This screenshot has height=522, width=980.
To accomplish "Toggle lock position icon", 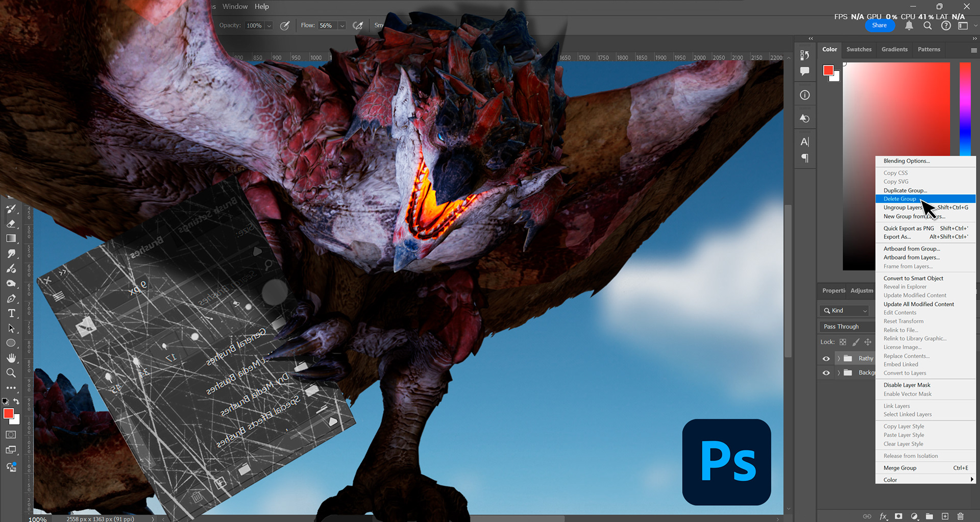I will 868,342.
